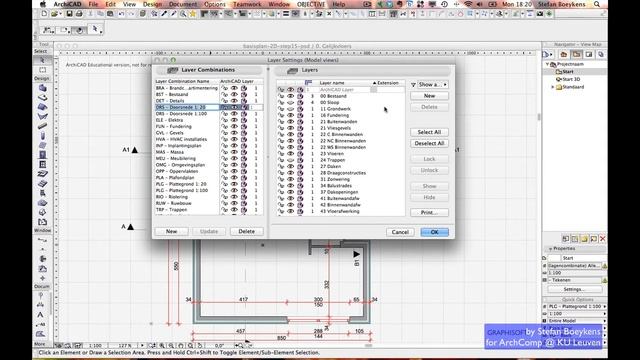Select Start 3D view in Navigator
640x360 pixels.
[x=571, y=79]
